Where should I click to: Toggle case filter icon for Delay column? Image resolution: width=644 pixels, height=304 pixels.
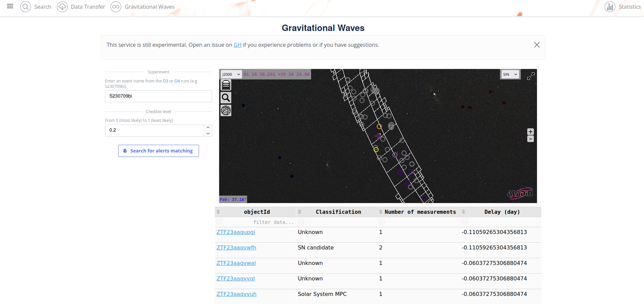tap(465, 222)
